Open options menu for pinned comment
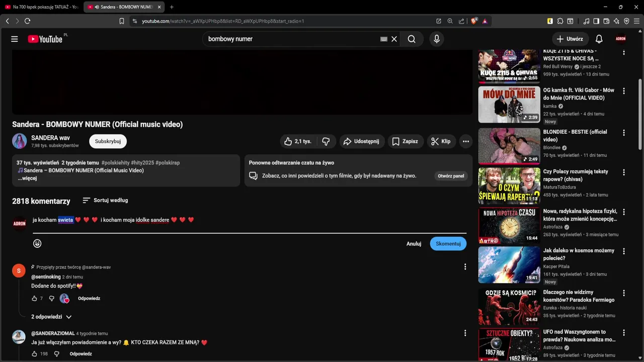The image size is (644, 362). [465, 267]
